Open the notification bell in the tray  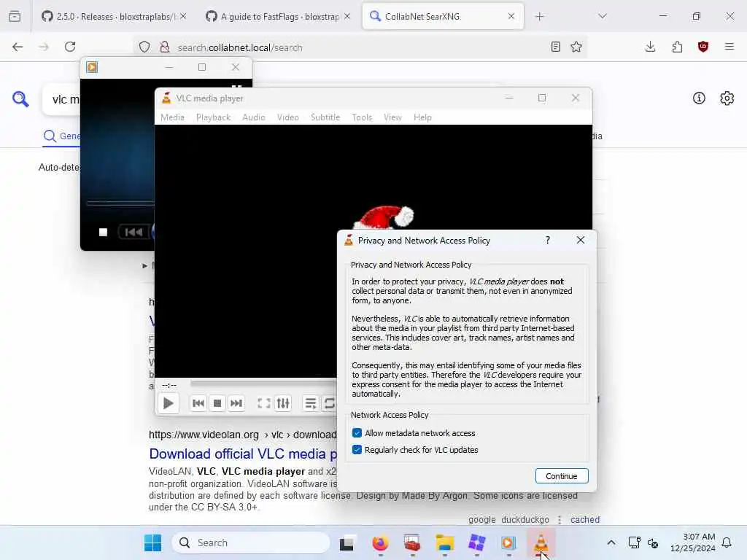click(x=727, y=542)
